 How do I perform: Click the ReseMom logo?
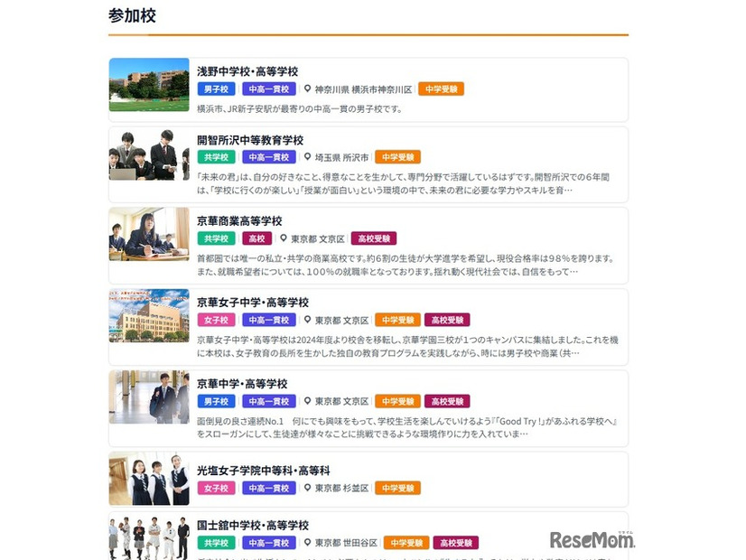592,539
